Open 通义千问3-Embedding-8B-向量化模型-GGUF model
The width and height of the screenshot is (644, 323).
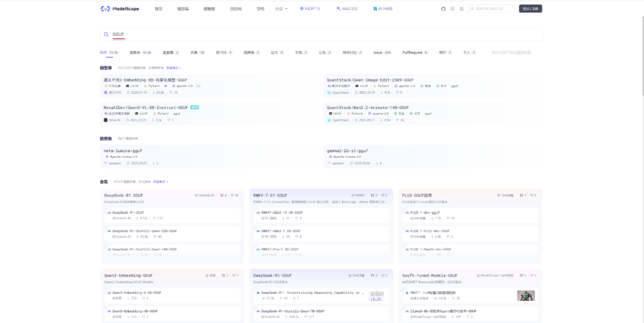coord(145,80)
